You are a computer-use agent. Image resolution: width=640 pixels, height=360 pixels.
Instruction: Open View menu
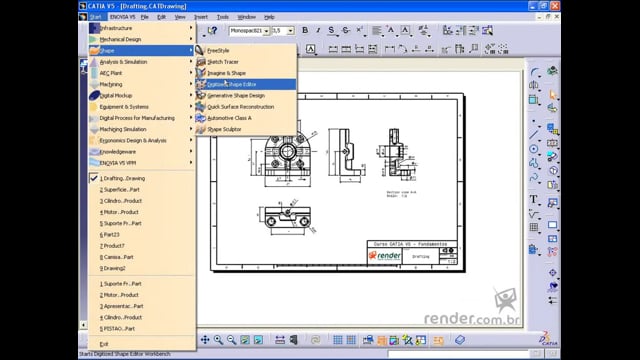(180, 17)
